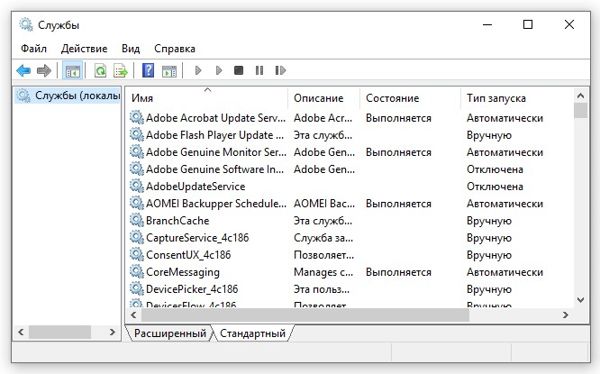
Task: Click gear icon beside DevicePicker_4c186
Action: (137, 289)
